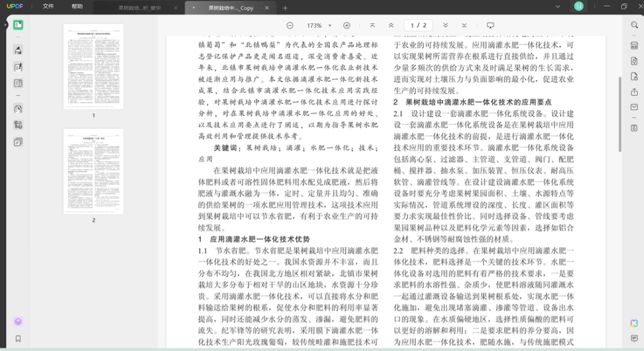Go to next page arrow
644x351 pixels.
coord(445,26)
